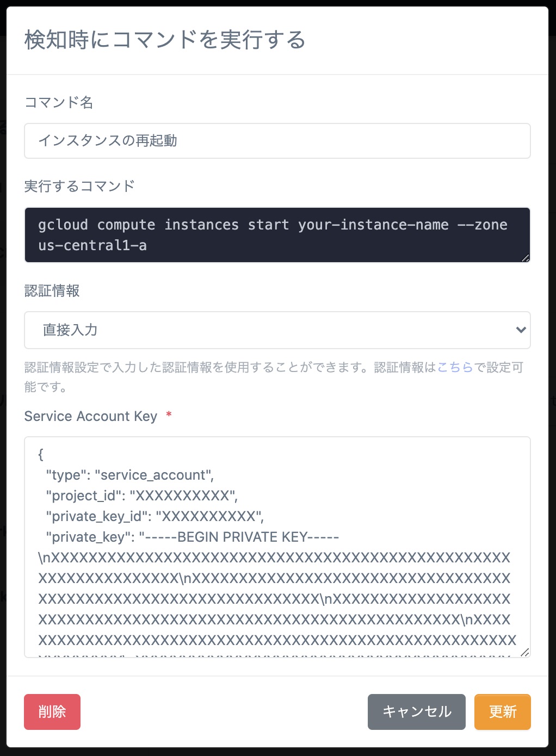Click the opening brace line in key textarea
Screen dimensions: 556x756
(41, 455)
